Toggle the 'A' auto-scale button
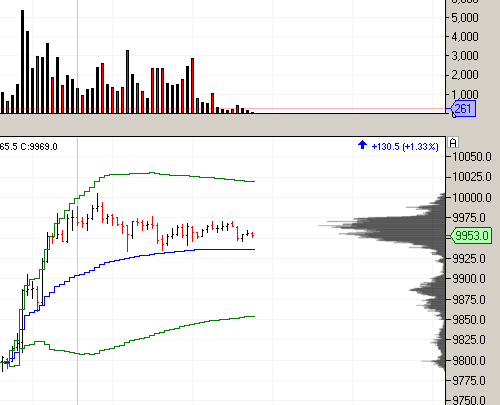 [x=453, y=143]
